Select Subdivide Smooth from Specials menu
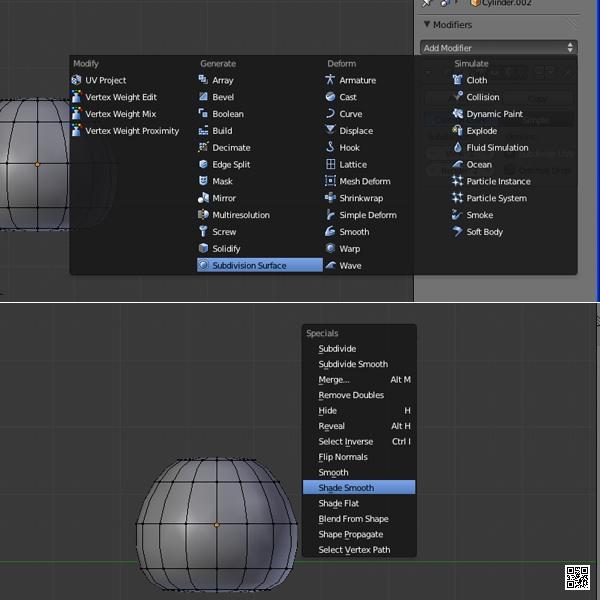Image resolution: width=600 pixels, height=600 pixels. (353, 364)
